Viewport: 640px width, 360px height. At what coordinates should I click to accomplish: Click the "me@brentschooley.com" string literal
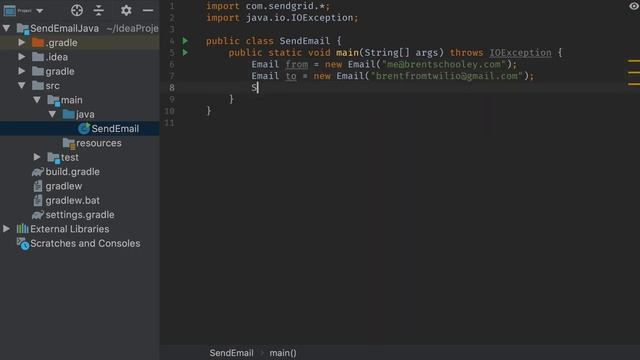pos(444,64)
